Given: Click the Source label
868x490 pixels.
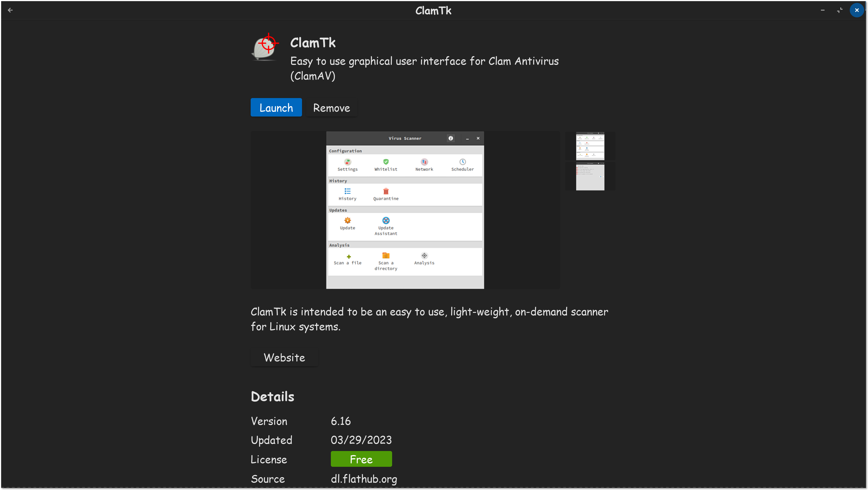Looking at the screenshot, I should (268, 479).
